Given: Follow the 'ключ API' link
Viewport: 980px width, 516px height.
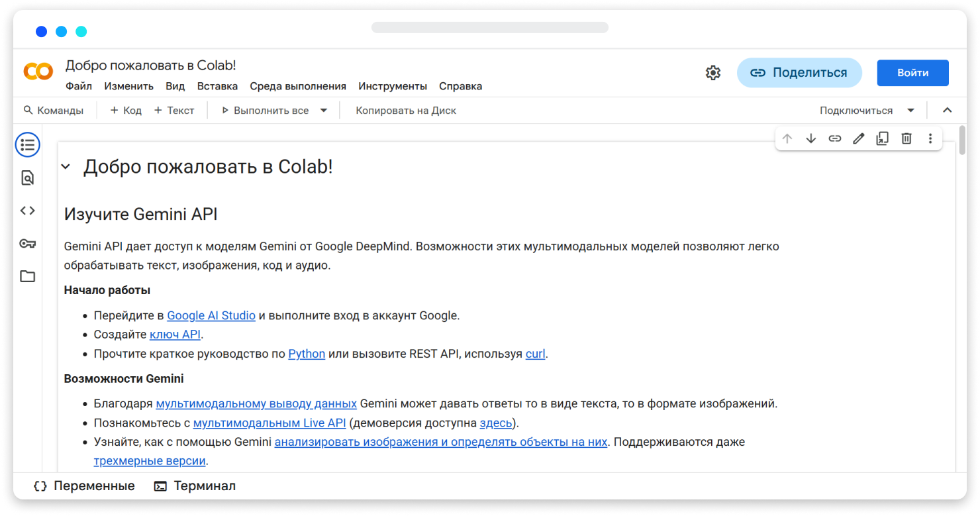Looking at the screenshot, I should point(175,335).
